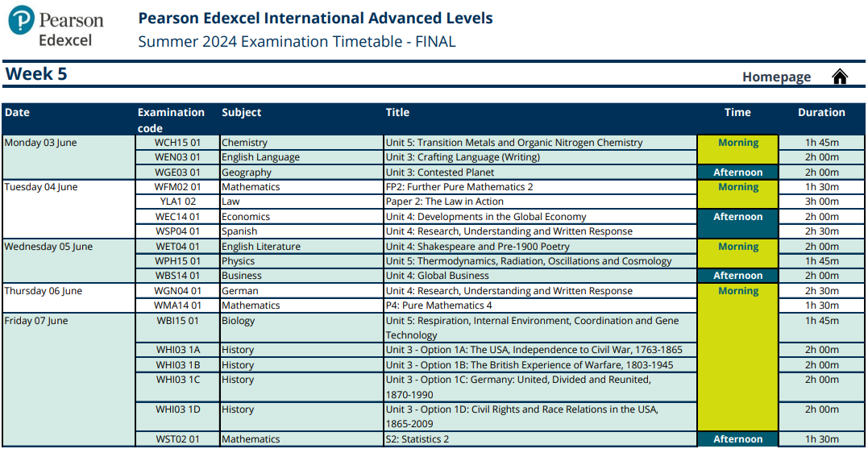Click the Afternoon cell for Geography exam
The width and height of the screenshot is (868, 453).
click(x=737, y=172)
